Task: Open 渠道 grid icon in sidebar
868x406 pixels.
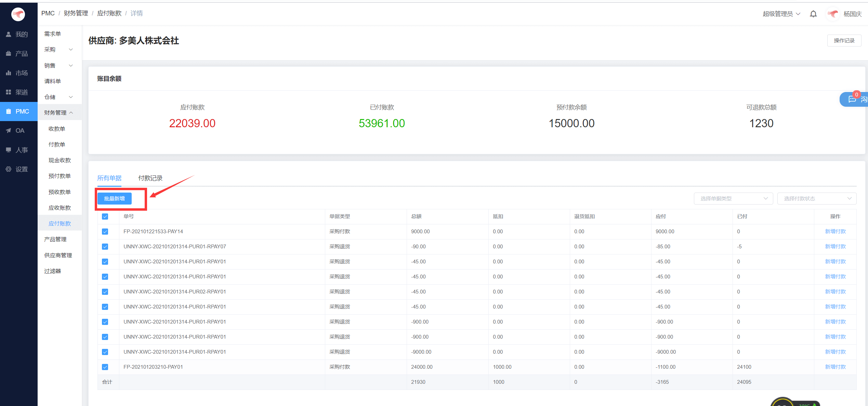Action: pos(9,92)
